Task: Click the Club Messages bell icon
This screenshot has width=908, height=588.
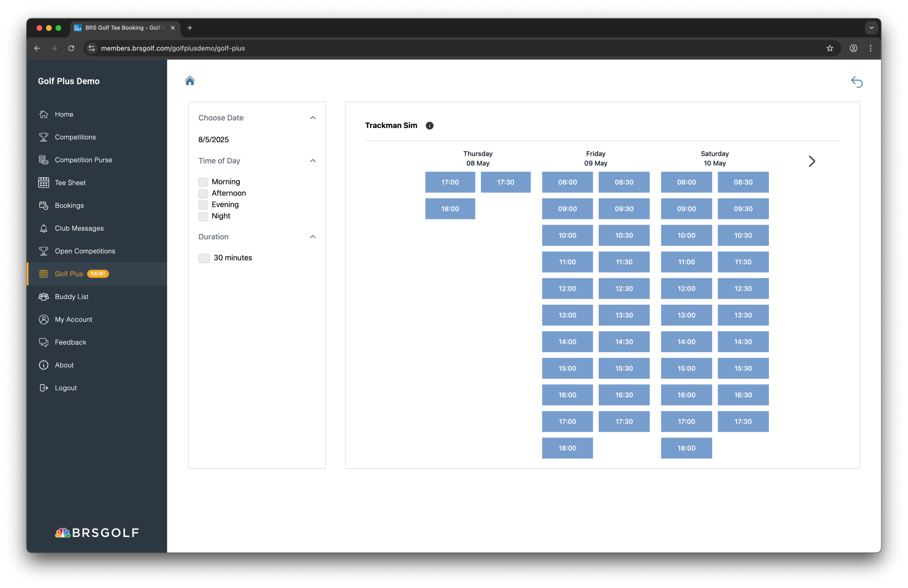Action: click(x=44, y=228)
